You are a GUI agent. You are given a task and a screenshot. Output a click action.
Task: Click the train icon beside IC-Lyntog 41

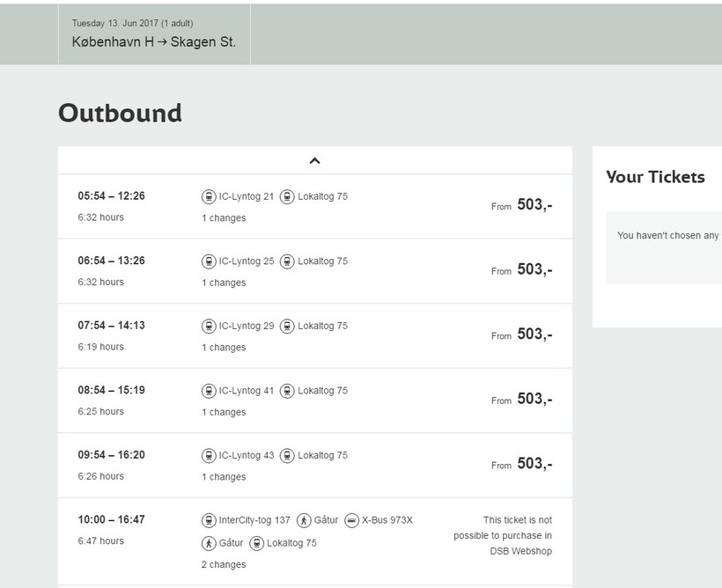coord(209,391)
